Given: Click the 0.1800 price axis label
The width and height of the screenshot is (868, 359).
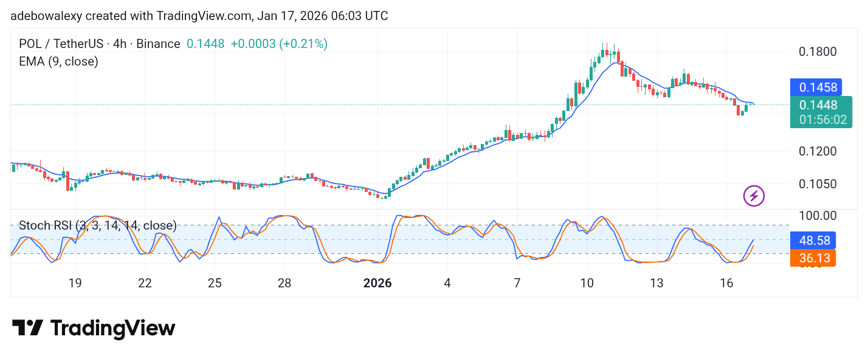Looking at the screenshot, I should 818,51.
